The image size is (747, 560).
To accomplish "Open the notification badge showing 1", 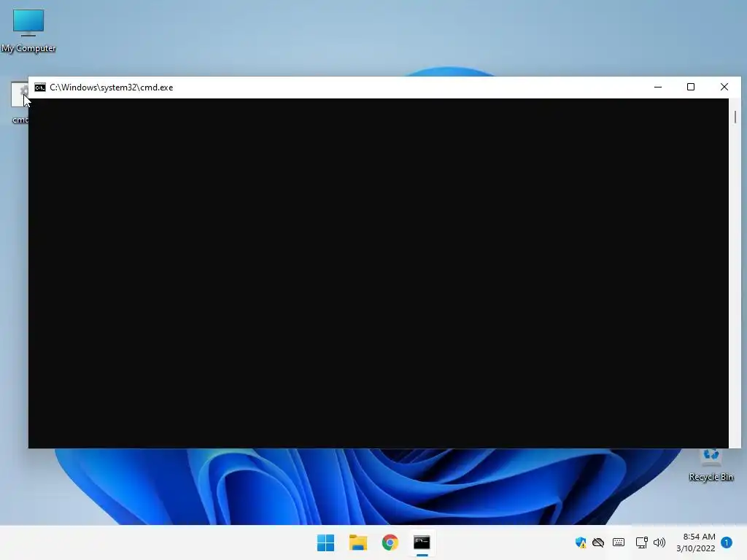I will (727, 542).
